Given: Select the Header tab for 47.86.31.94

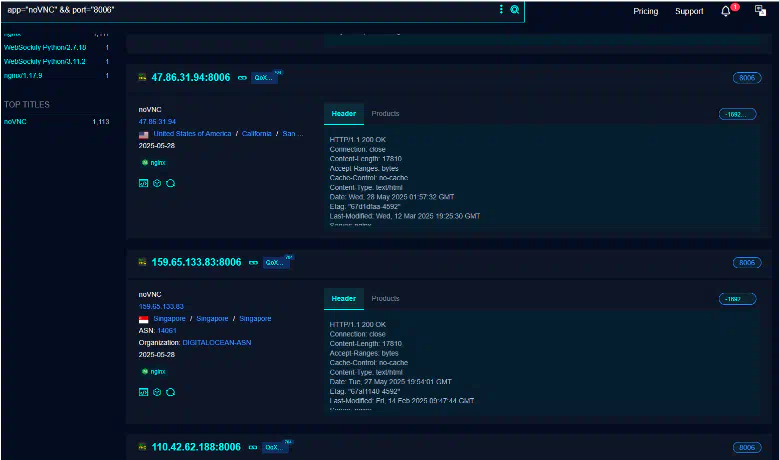Looking at the screenshot, I should click(344, 114).
